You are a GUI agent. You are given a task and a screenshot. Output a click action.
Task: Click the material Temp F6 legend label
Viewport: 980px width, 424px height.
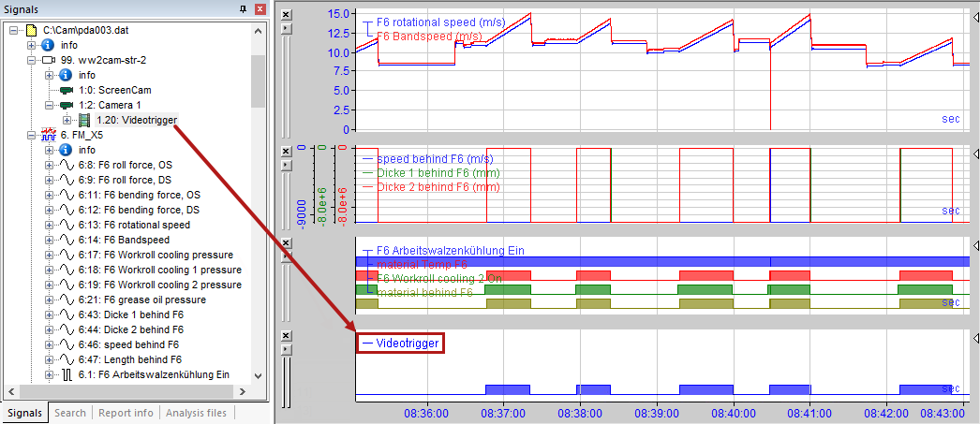(x=422, y=265)
